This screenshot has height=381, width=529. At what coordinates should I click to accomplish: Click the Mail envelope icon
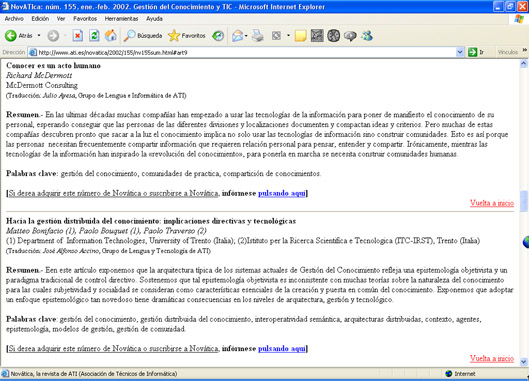(238, 35)
